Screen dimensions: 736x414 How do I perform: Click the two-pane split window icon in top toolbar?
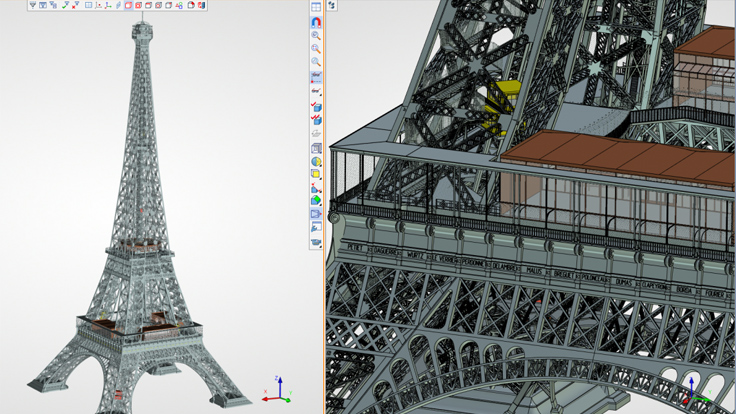point(88,5)
